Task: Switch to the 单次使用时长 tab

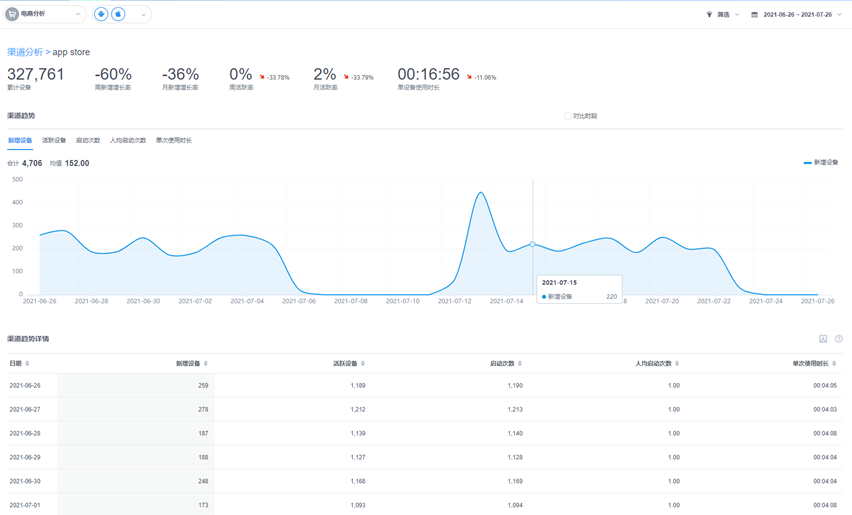Action: click(174, 140)
